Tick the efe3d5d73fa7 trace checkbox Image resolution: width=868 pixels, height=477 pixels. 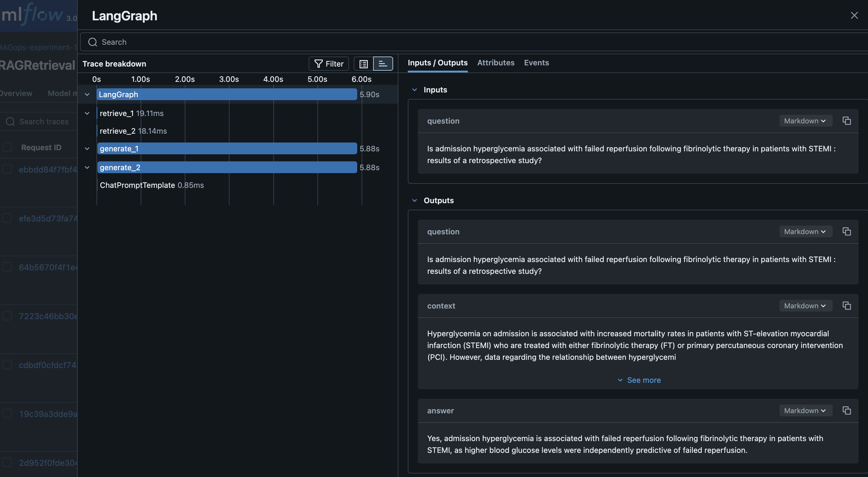pyautogui.click(x=7, y=218)
